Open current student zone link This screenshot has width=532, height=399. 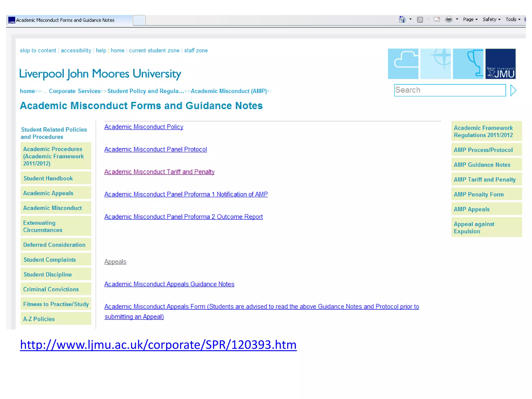coord(154,50)
